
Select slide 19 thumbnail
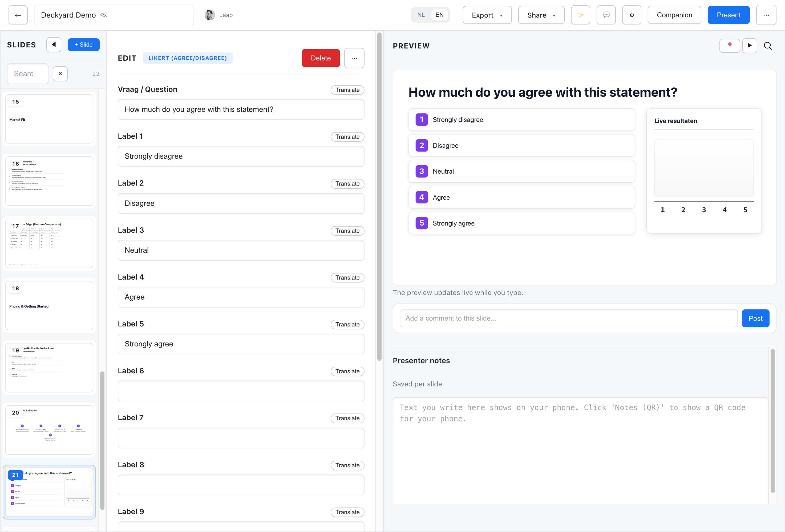coord(49,368)
